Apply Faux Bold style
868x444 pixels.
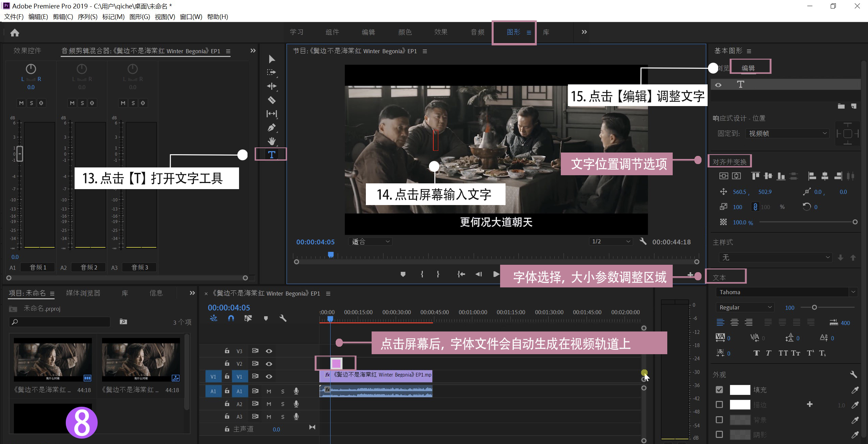click(756, 353)
